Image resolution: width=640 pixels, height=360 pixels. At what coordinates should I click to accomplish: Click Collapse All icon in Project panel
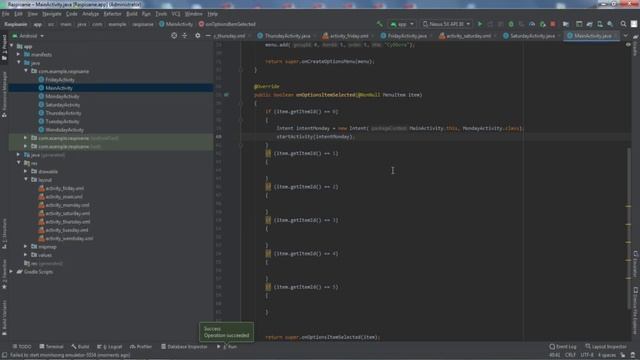pyautogui.click(x=184, y=36)
